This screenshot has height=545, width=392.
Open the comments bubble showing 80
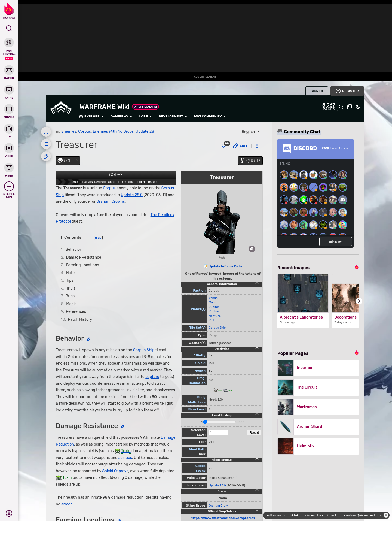pos(225,145)
